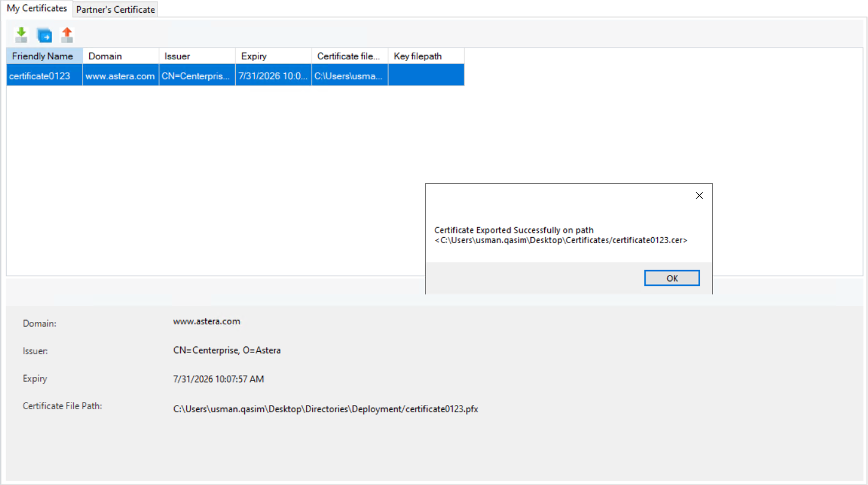Switch to the My Certificates tab
Screen dimensions: 868x485
point(37,9)
